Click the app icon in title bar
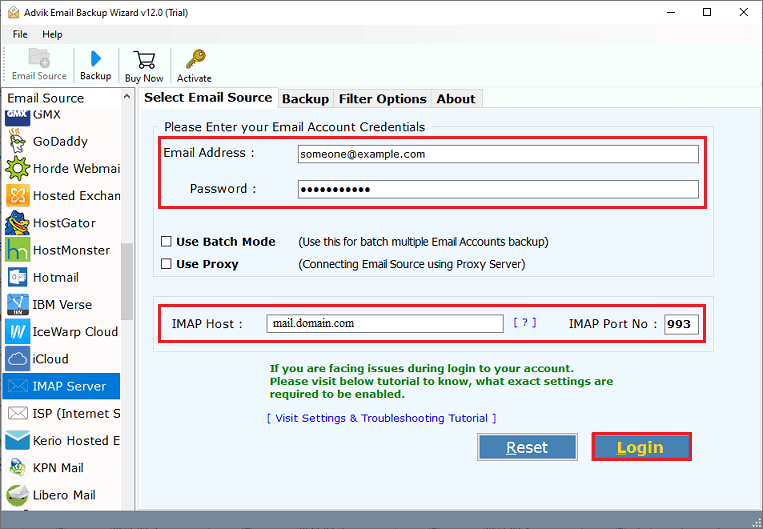 click(14, 12)
